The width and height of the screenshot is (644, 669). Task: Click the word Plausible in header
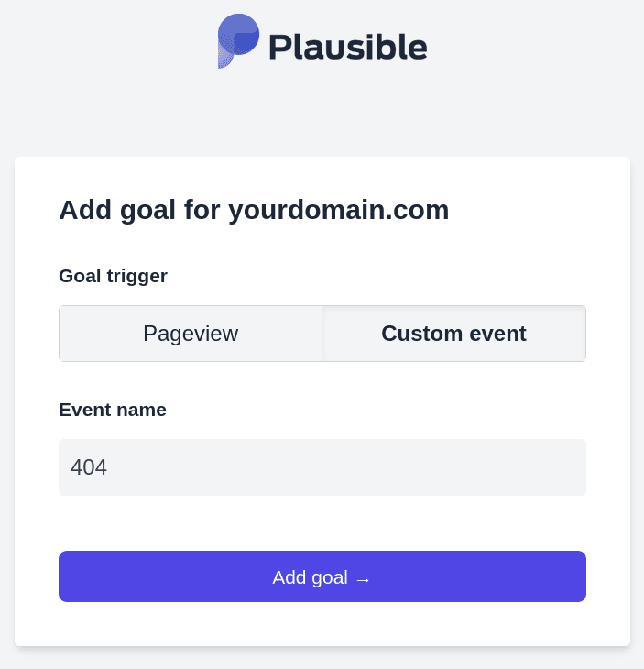click(x=347, y=46)
